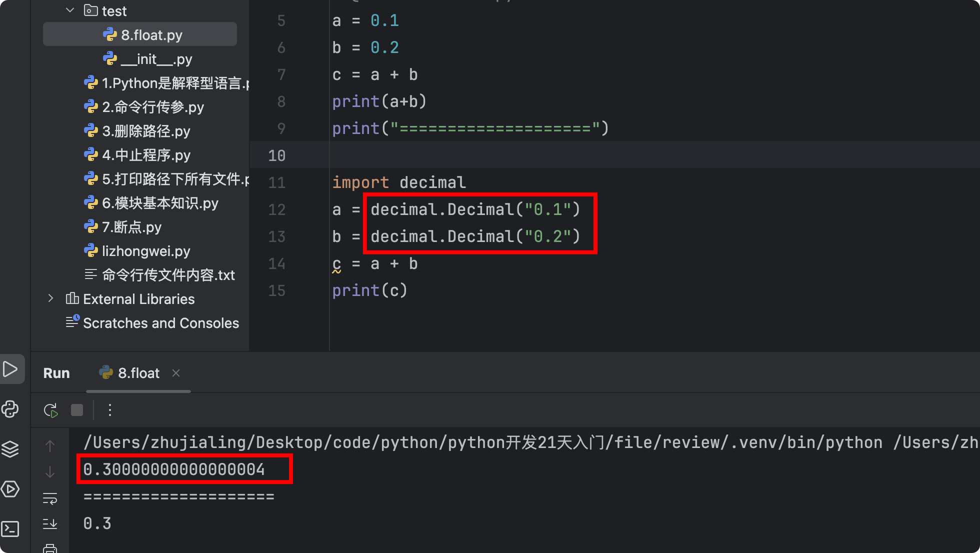The width and height of the screenshot is (980, 553).
Task: Click the down arrow in console
Action: (x=50, y=472)
